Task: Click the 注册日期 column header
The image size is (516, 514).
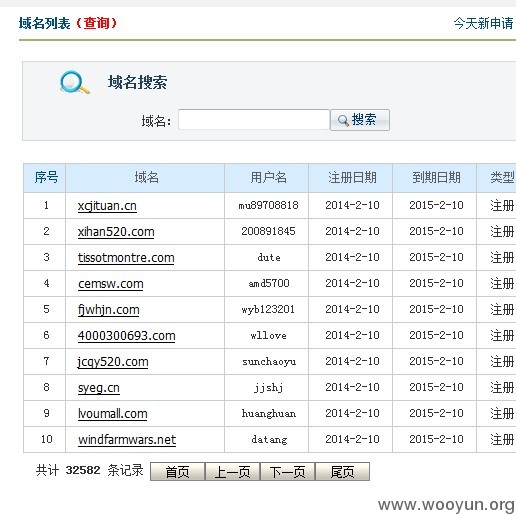Action: pos(351,178)
